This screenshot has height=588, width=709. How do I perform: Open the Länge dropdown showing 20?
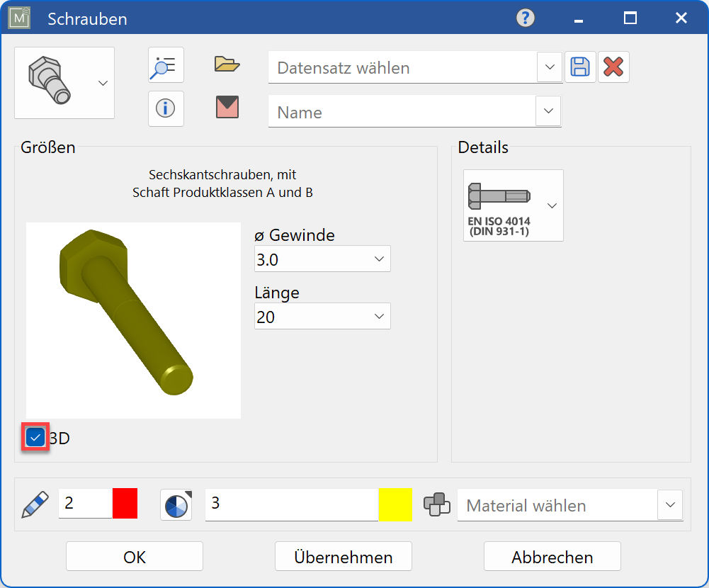point(380,315)
